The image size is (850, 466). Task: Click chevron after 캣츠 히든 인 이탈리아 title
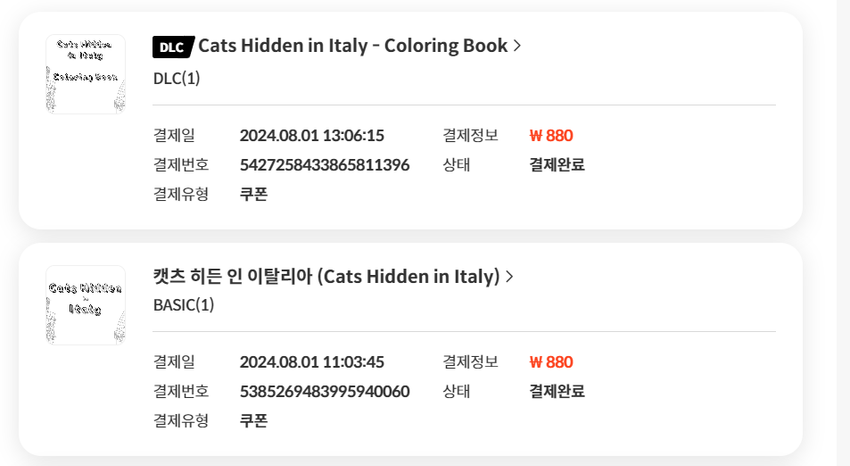[509, 277]
